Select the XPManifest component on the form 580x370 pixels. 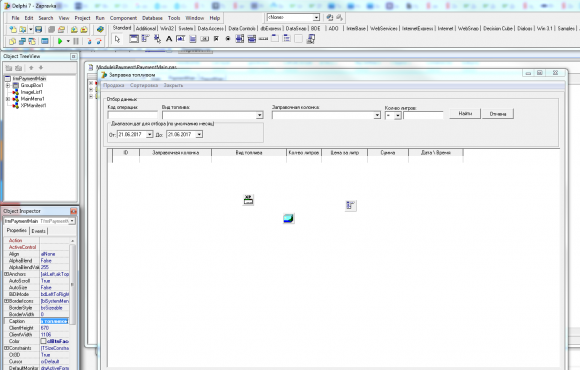coord(248,199)
